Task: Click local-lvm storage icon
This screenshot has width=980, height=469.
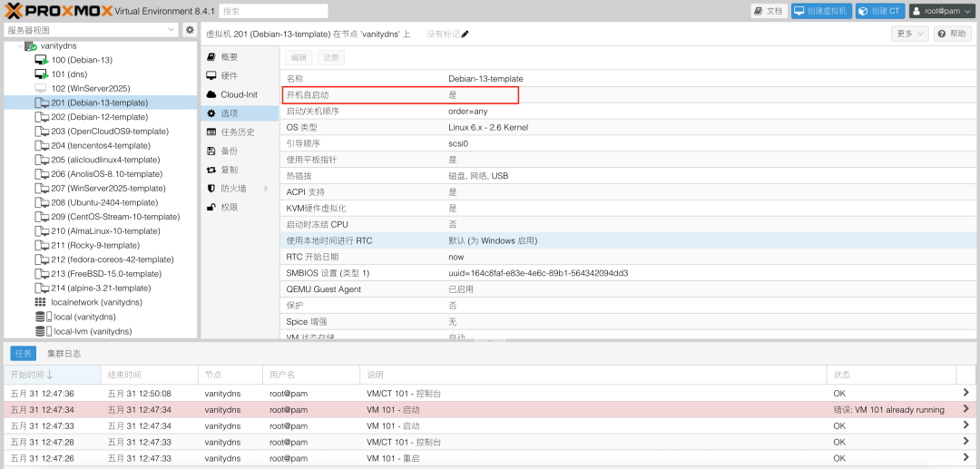Action: coord(43,331)
